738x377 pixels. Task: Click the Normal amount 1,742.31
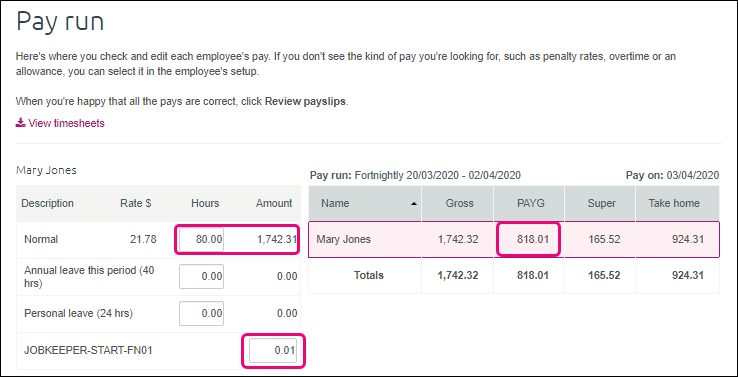[277, 240]
